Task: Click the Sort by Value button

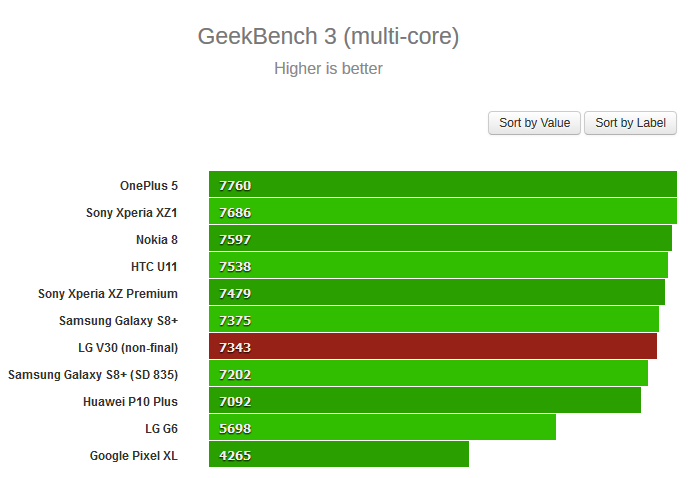Action: (534, 123)
